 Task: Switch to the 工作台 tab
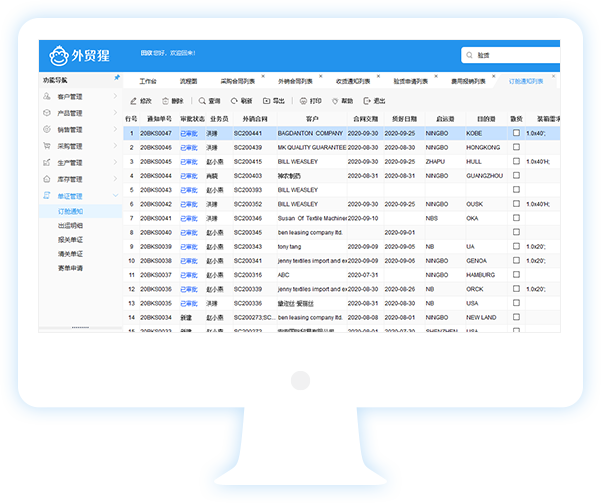[x=148, y=81]
